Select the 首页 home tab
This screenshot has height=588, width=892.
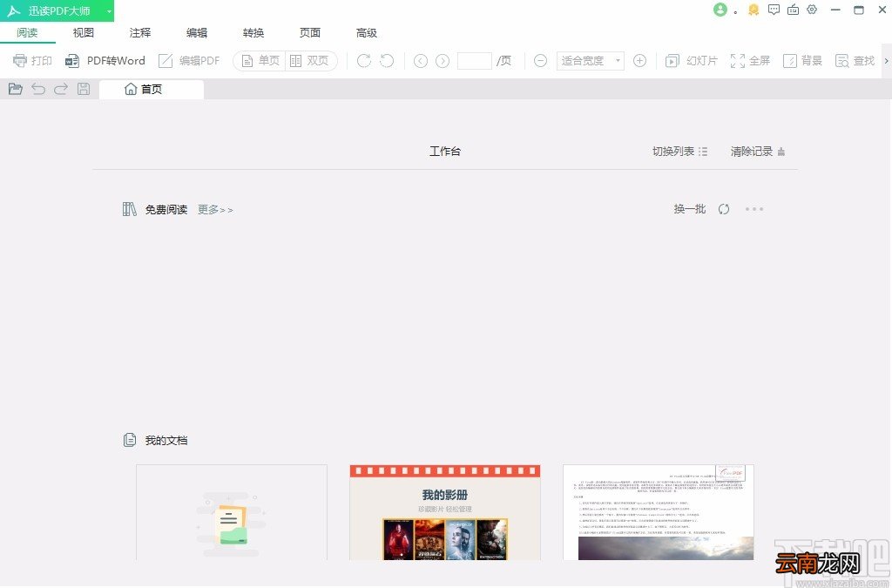[152, 89]
